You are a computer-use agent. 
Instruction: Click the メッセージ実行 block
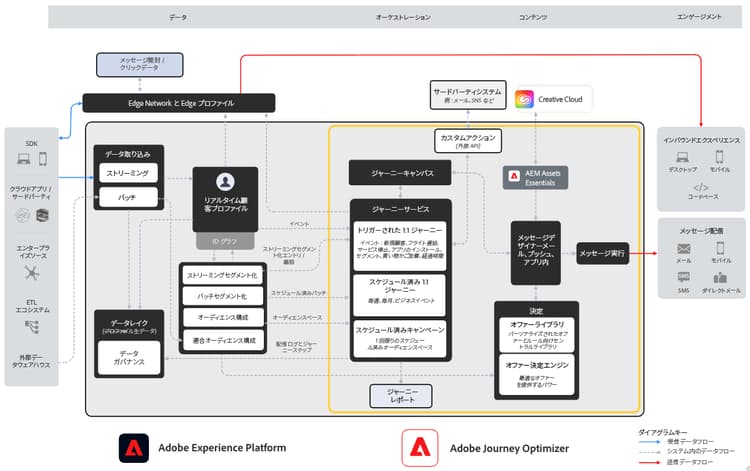(x=602, y=253)
